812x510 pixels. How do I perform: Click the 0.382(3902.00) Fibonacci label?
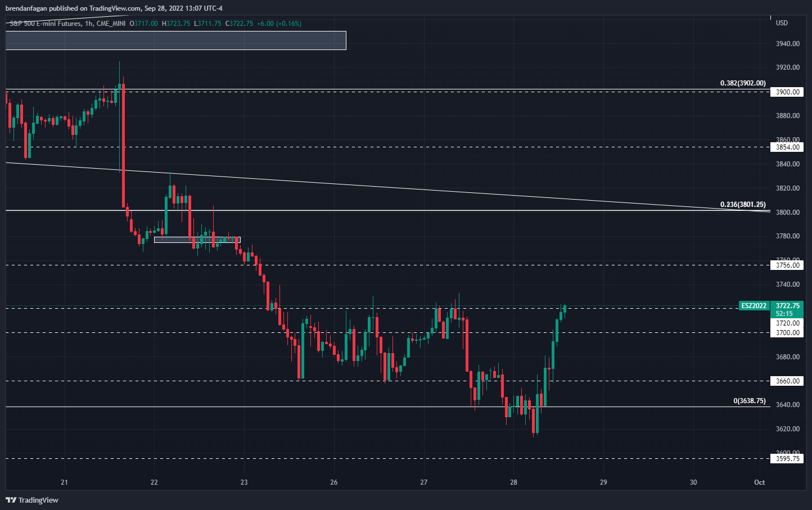(x=743, y=83)
